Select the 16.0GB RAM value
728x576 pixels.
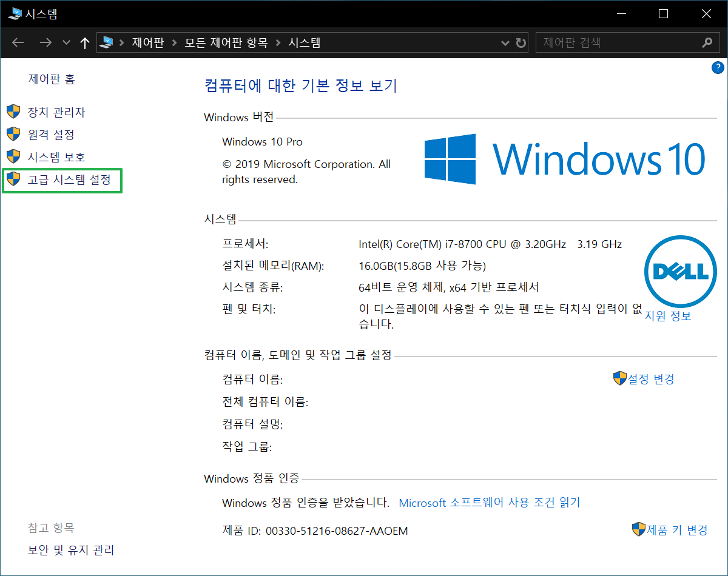[x=422, y=266]
